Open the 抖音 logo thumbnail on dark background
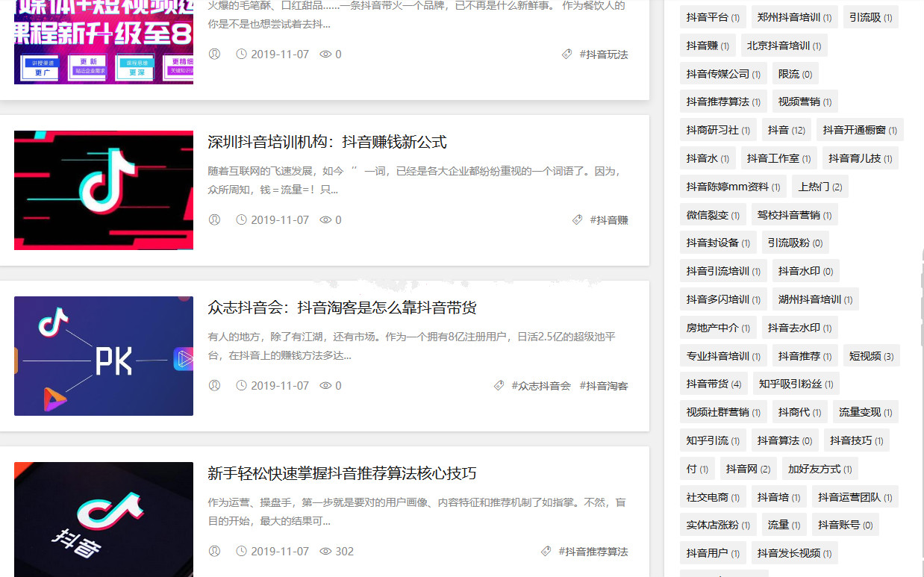The height and width of the screenshot is (577, 924). [104, 520]
